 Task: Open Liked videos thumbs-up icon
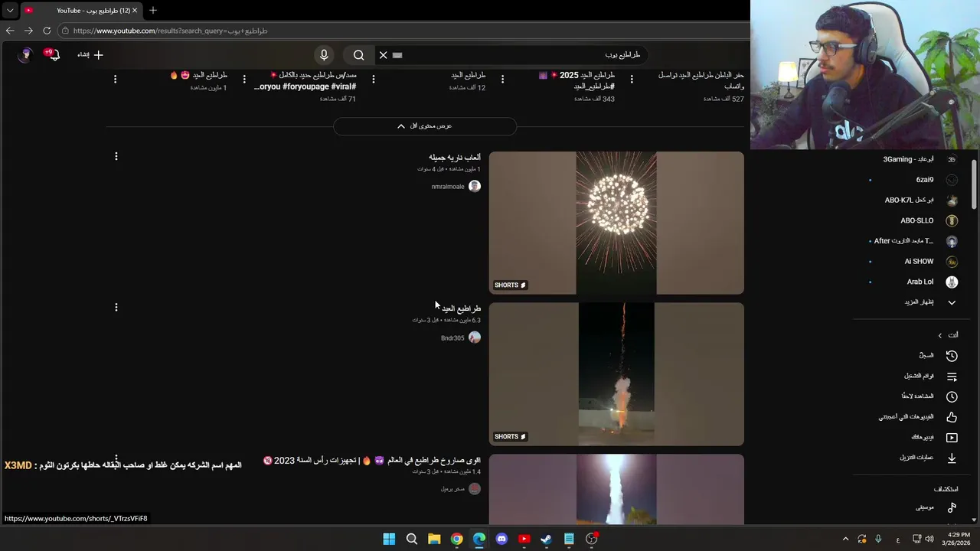pyautogui.click(x=952, y=417)
